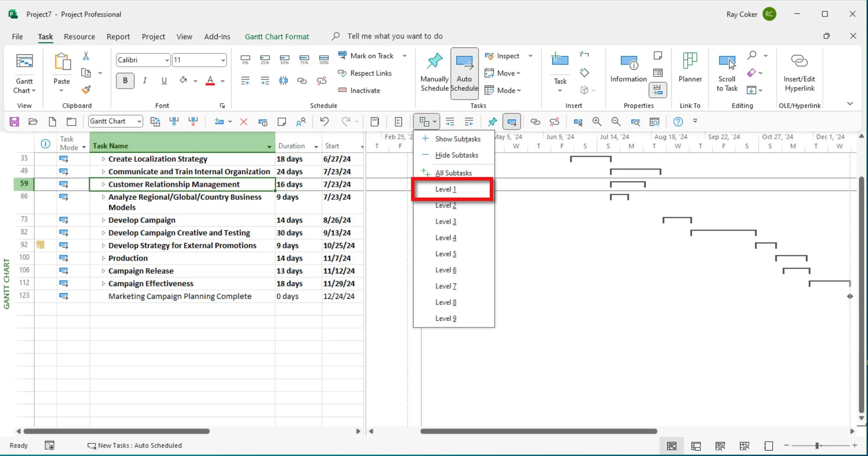The height and width of the screenshot is (456, 868).
Task: Click the Inspect button
Action: [502, 56]
